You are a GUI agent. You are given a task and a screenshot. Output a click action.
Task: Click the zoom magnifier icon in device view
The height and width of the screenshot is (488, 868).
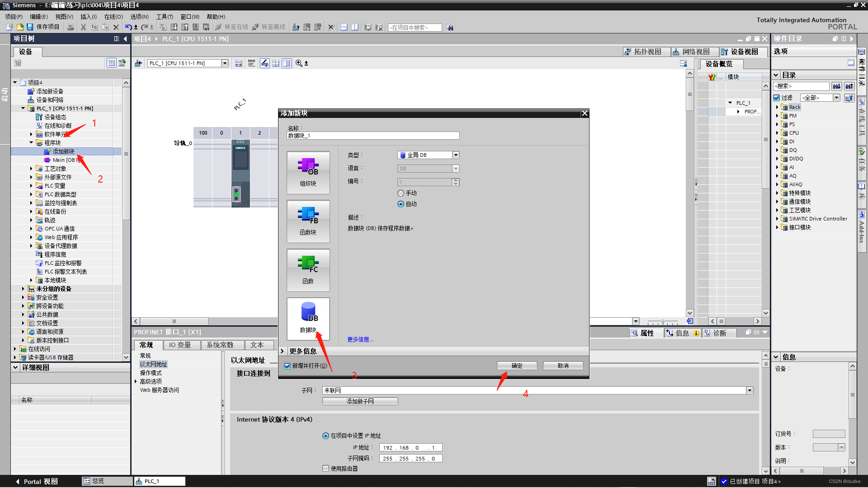tap(299, 63)
